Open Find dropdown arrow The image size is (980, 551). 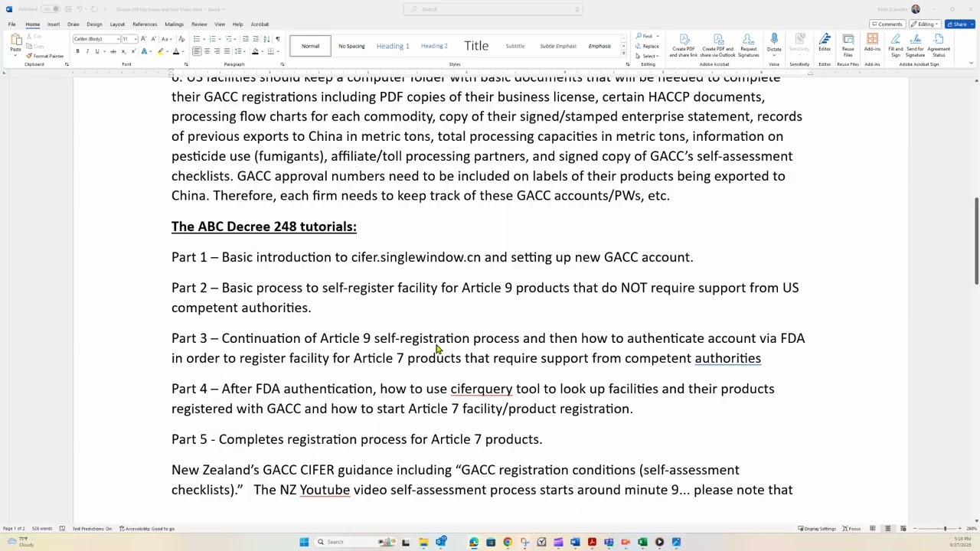[x=657, y=36]
